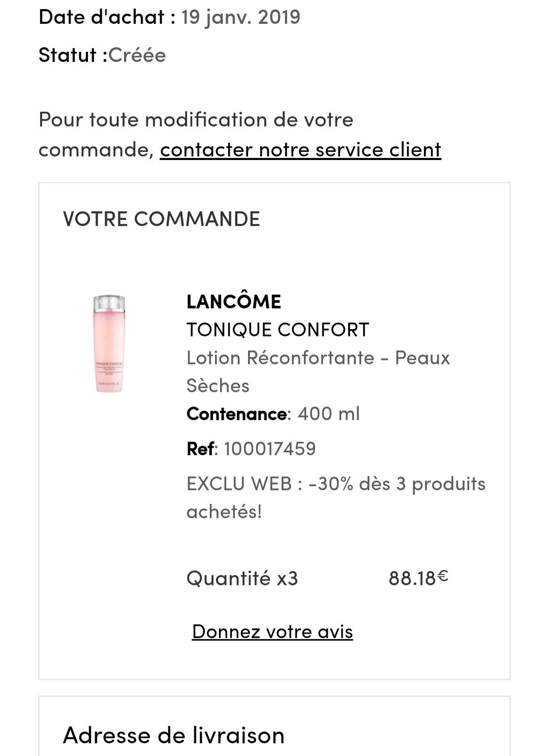Screen dimensions: 549x756
Task: Click Donnez votre avis link
Action: click(x=272, y=632)
